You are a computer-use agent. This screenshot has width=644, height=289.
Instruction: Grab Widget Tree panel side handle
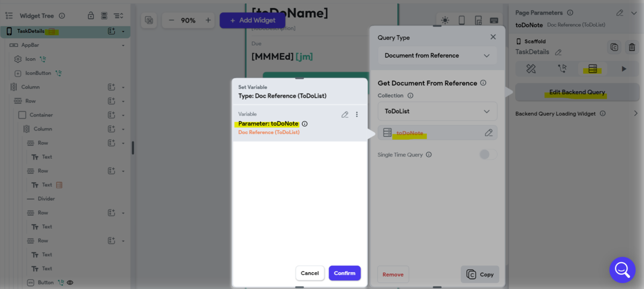click(133, 148)
